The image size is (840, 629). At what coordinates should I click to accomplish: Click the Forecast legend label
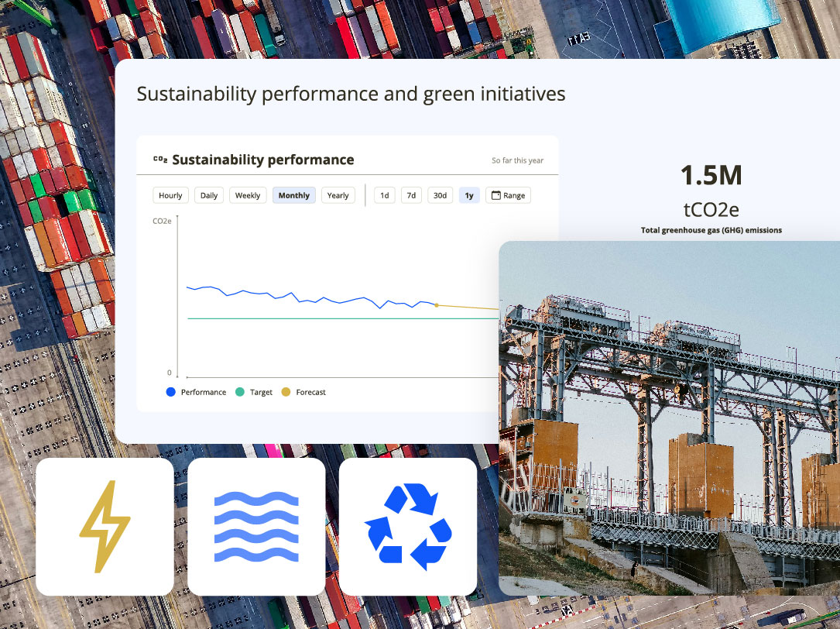coord(310,392)
